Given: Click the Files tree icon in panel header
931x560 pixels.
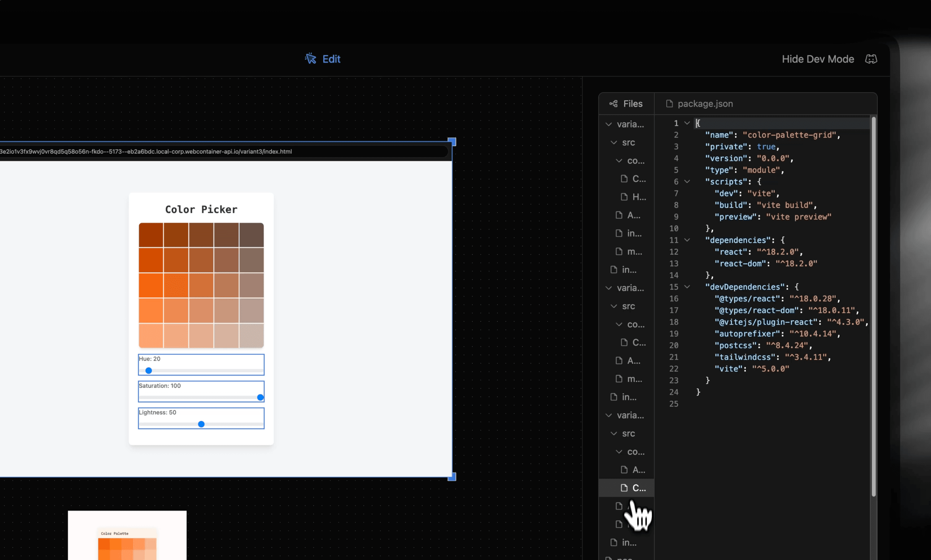Looking at the screenshot, I should 613,104.
